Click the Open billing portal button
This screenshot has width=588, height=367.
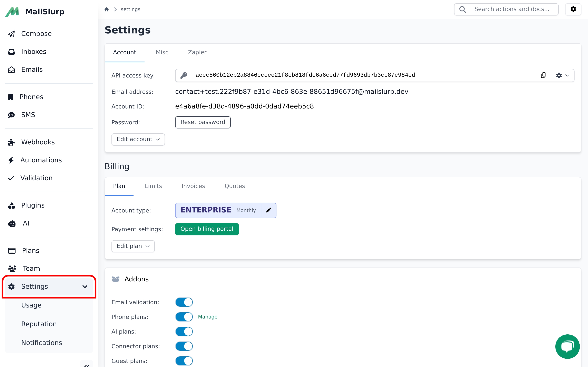tap(207, 229)
